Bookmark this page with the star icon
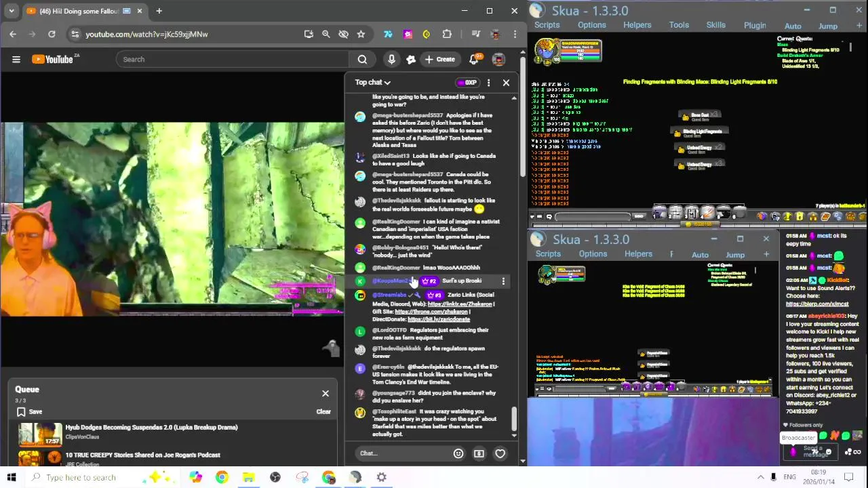This screenshot has width=868, height=488. 361,34
